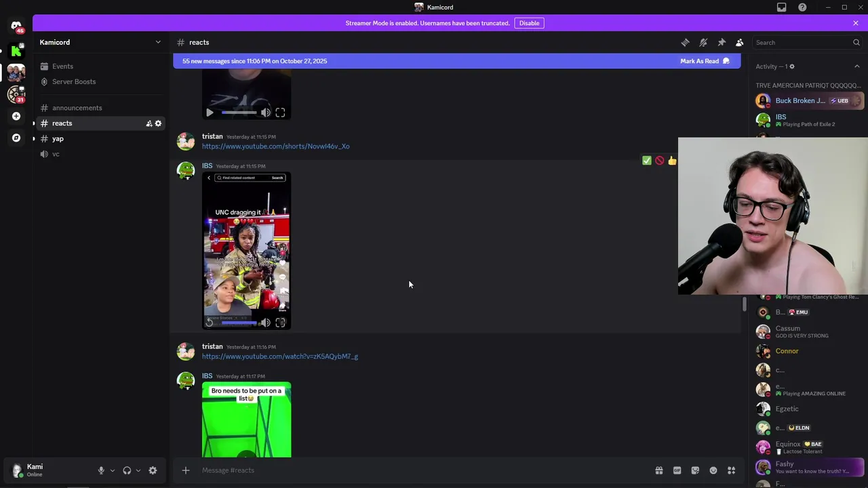Replay UNC dragging it video
Image resolution: width=868 pixels, height=488 pixels.
[210, 323]
